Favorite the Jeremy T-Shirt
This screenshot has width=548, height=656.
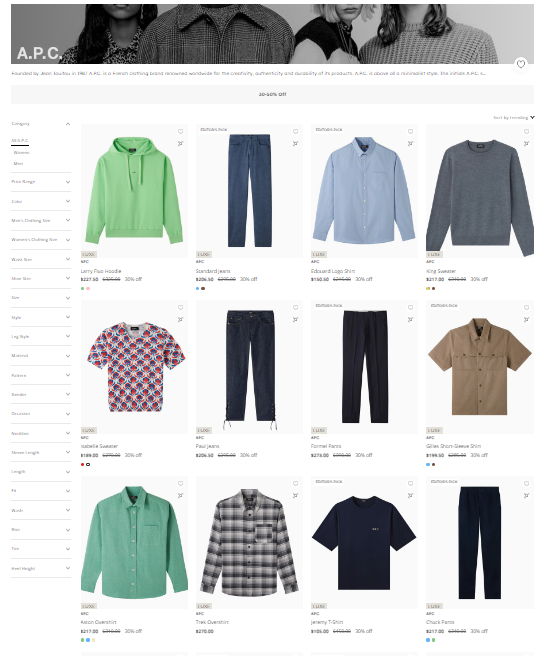click(x=410, y=484)
